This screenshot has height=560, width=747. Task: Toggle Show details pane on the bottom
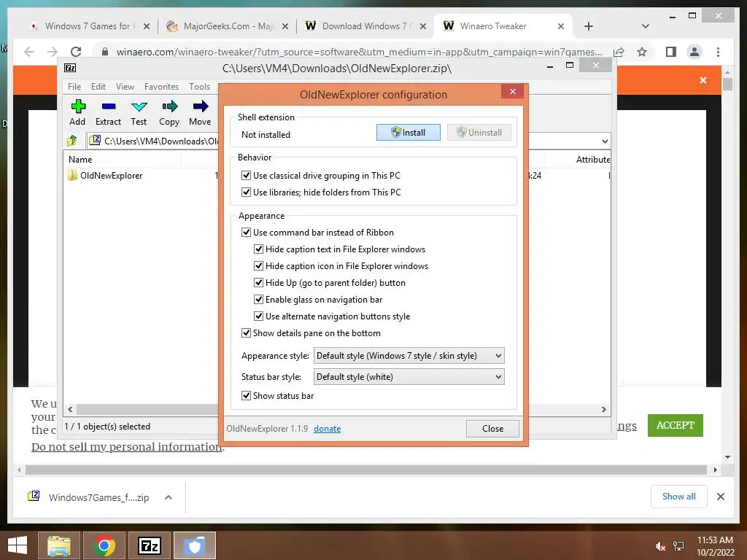click(x=246, y=332)
